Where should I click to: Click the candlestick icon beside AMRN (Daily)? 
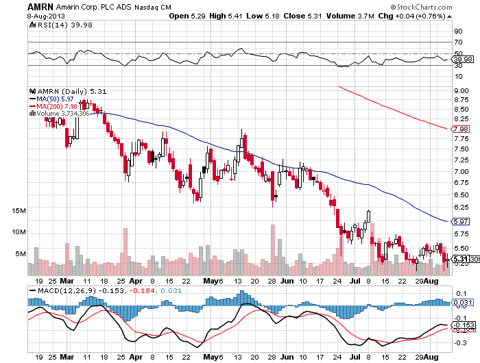32,91
